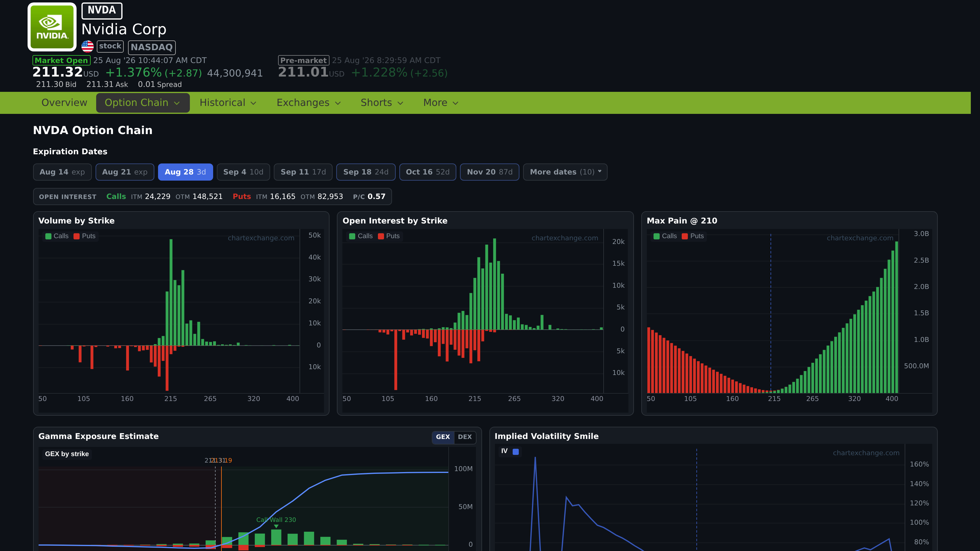980x551 pixels.
Task: Switch gamma chart to GEX view
Action: tap(443, 437)
